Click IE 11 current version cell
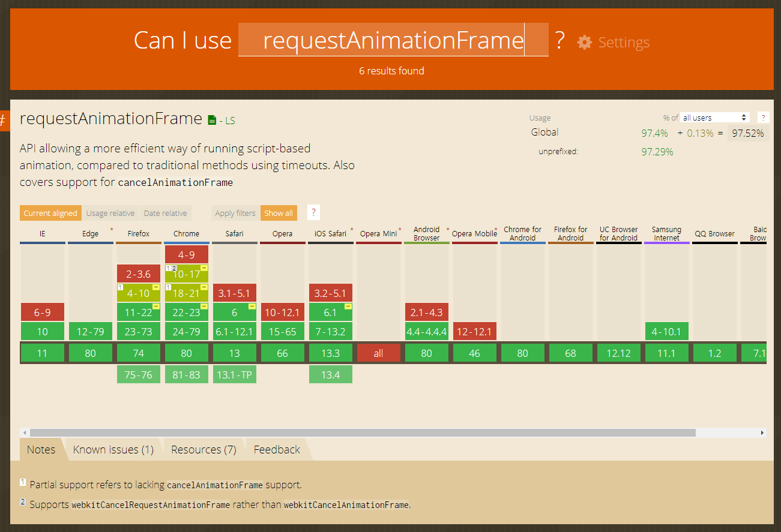781x532 pixels. pyautogui.click(x=42, y=353)
